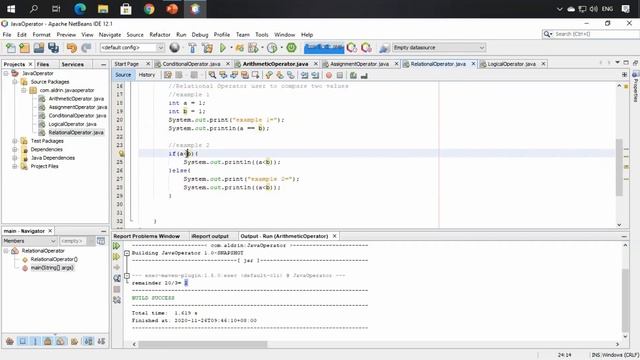The image size is (640, 360).
Task: Open the Empty datasource dropdown
Action: (x=439, y=48)
